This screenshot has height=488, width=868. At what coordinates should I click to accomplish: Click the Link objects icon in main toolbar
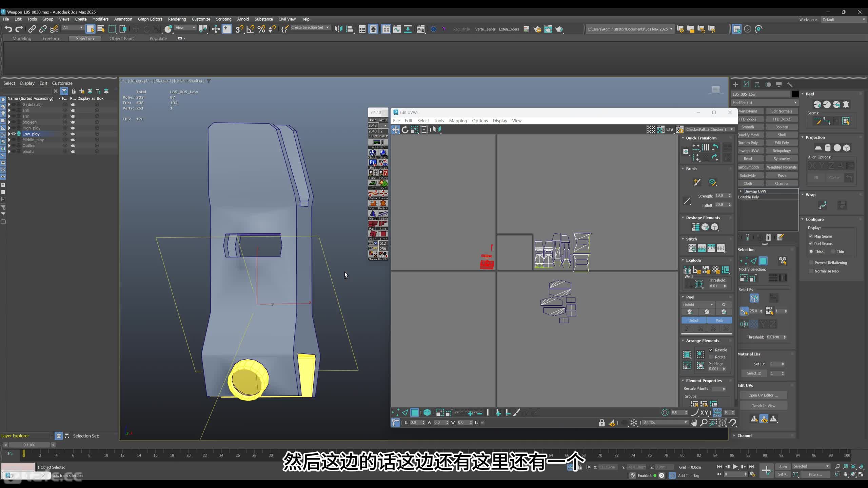(32, 29)
